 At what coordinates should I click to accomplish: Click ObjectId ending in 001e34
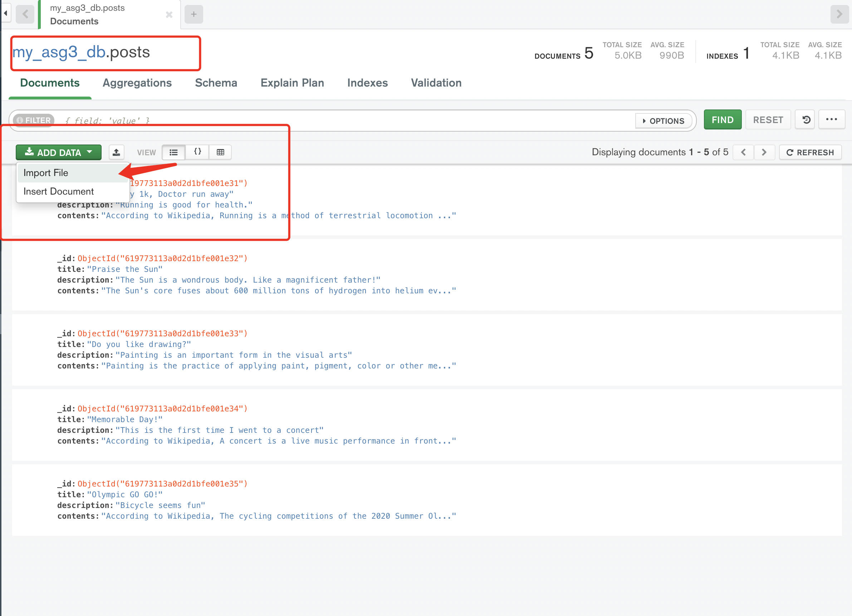coord(162,409)
